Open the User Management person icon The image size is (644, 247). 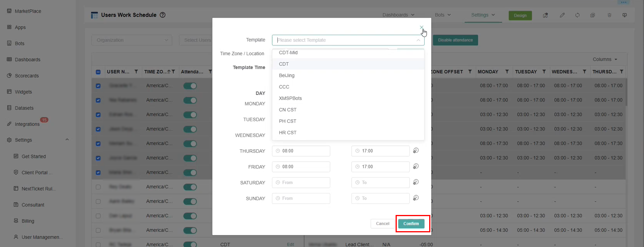(x=16, y=237)
